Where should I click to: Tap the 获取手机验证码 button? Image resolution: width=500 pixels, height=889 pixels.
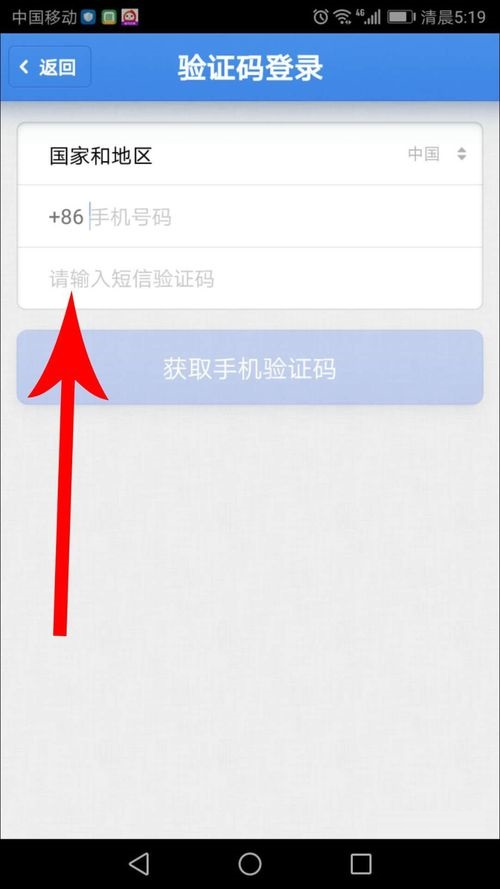[250, 367]
